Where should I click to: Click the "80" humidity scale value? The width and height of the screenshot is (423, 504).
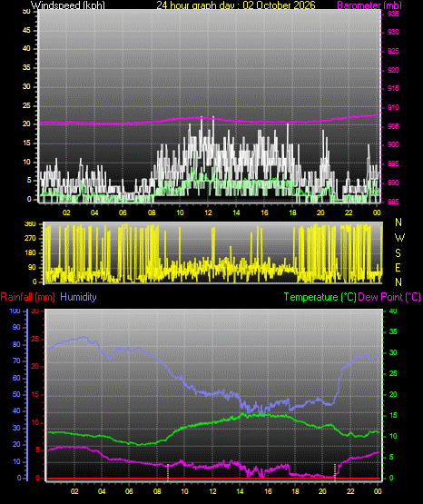coord(16,344)
